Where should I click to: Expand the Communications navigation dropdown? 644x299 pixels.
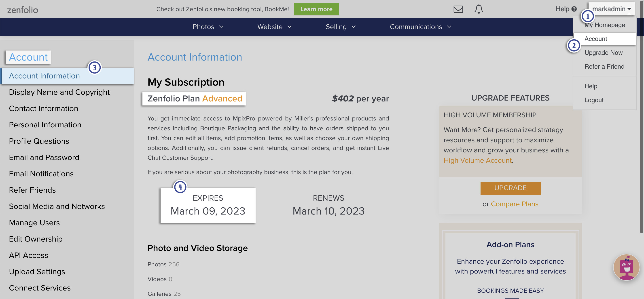pyautogui.click(x=420, y=27)
